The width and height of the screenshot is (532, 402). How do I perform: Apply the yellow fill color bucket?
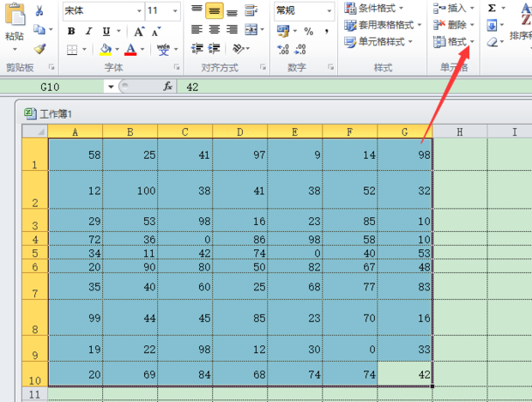pos(106,50)
